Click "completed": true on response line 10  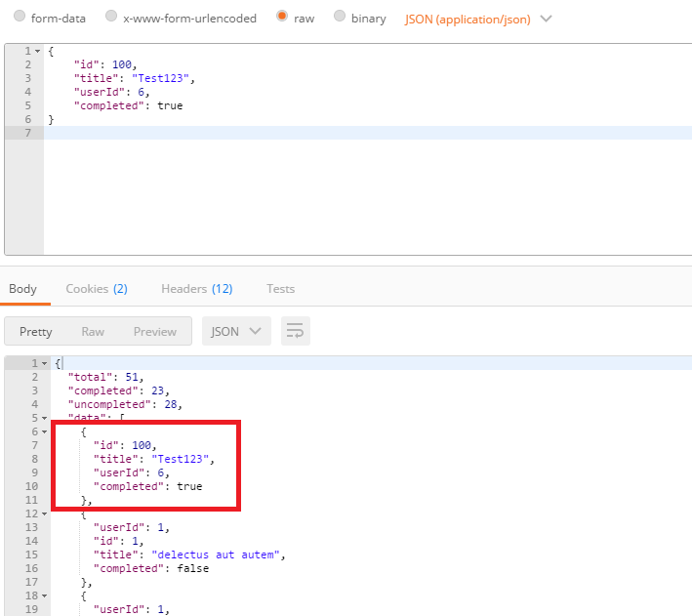(x=147, y=486)
